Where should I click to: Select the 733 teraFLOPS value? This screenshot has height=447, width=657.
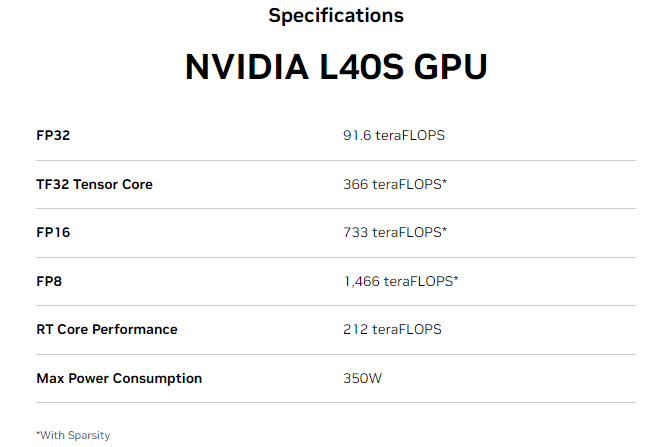tap(393, 232)
